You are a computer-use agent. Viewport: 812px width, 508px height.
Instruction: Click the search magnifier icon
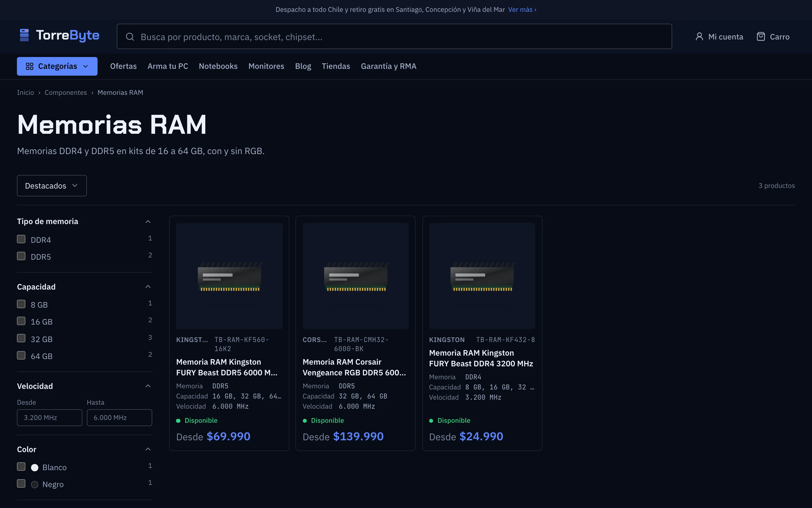click(x=130, y=37)
